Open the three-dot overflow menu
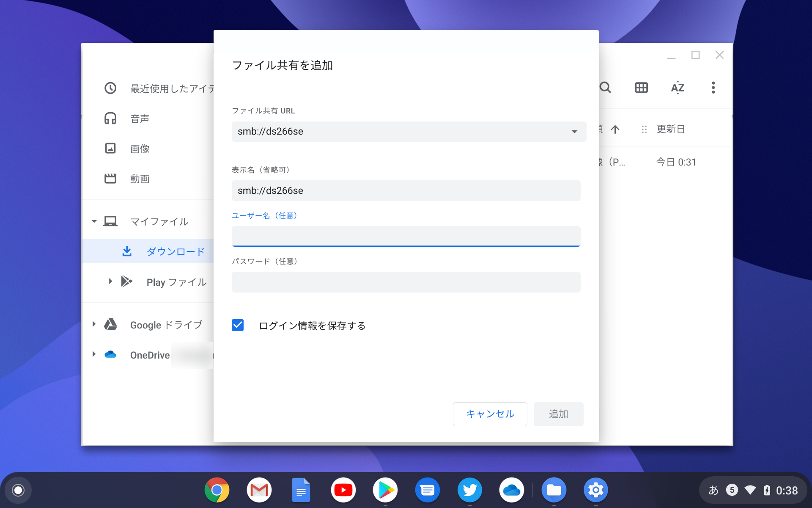The width and height of the screenshot is (812, 508). point(713,88)
